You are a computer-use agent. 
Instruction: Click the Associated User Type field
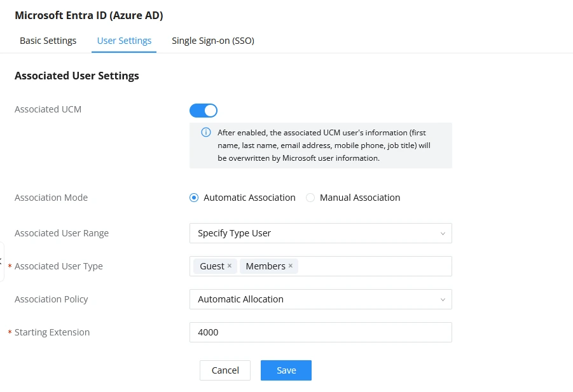(x=321, y=266)
